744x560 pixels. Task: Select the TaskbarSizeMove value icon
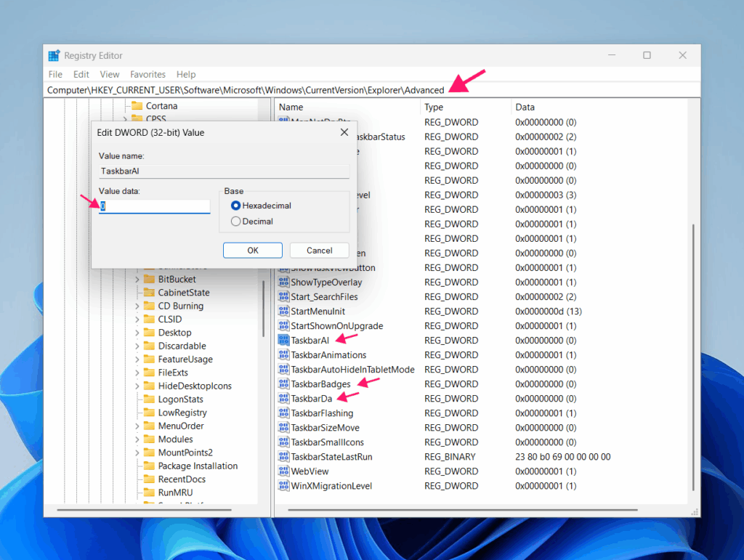pos(284,428)
